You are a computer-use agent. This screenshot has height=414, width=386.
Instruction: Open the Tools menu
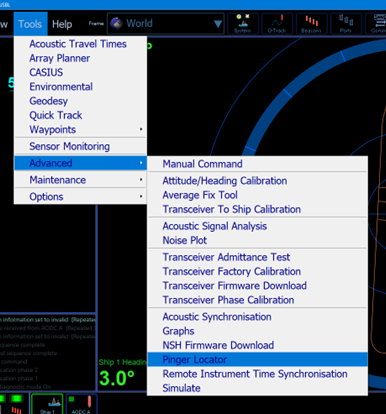pos(30,24)
